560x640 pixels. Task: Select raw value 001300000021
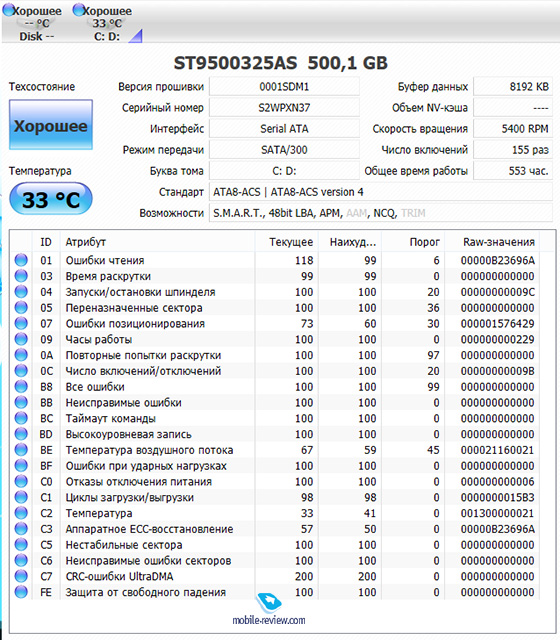coord(498,513)
